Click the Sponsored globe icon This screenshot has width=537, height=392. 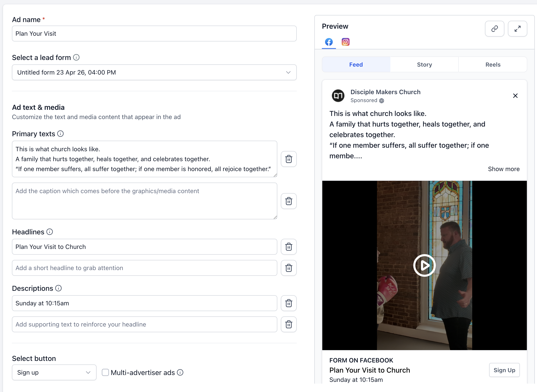381,101
